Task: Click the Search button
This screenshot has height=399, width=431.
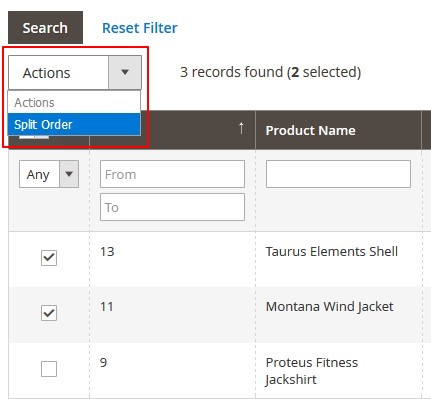Action: 45,28
